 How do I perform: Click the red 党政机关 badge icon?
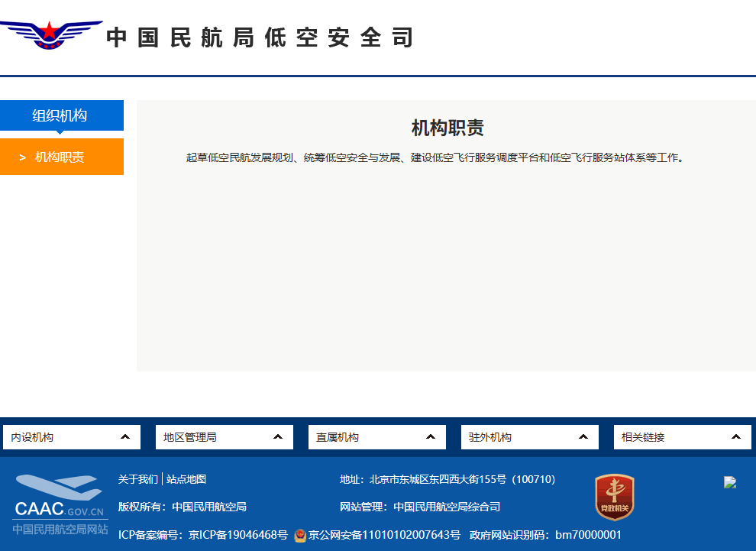[x=614, y=497]
